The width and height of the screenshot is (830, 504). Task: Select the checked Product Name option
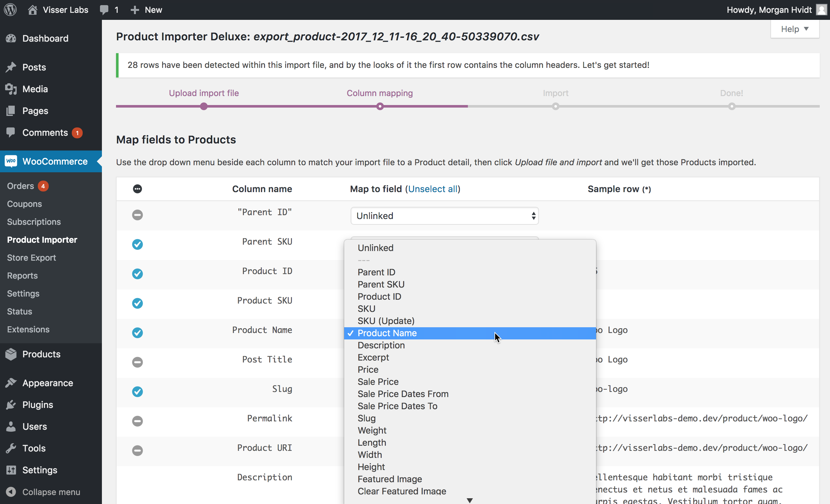pyautogui.click(x=470, y=333)
